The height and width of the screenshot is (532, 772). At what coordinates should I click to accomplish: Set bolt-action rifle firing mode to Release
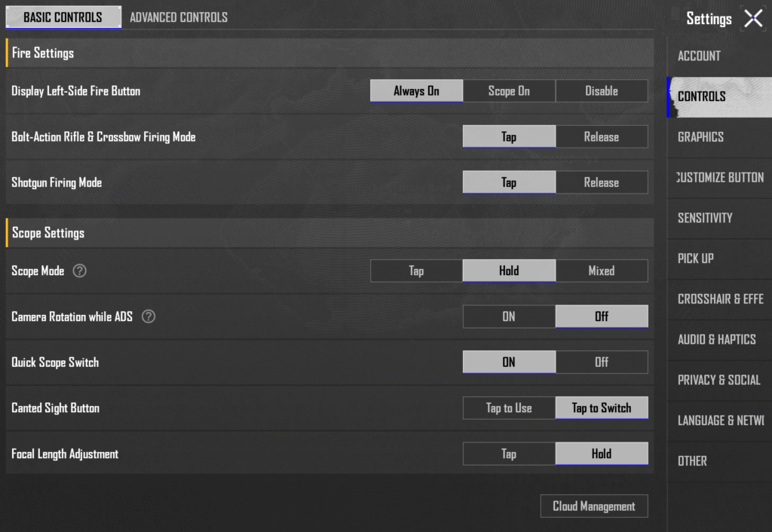click(602, 137)
